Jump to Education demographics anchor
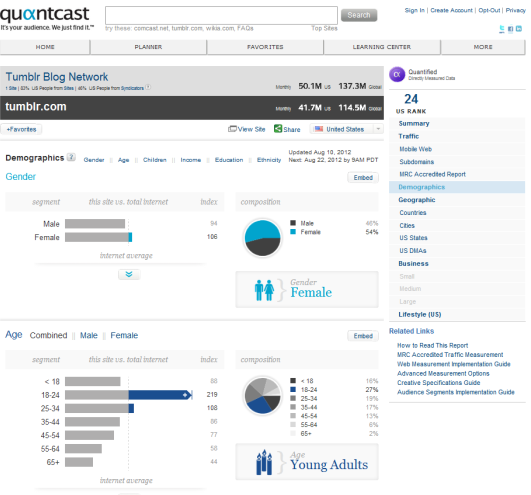This screenshot has height=495, width=531. [229, 160]
